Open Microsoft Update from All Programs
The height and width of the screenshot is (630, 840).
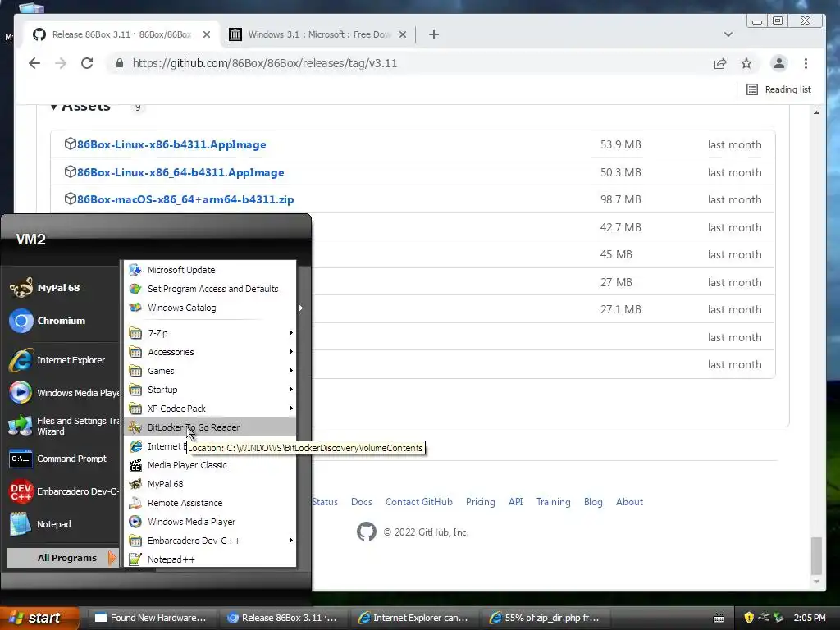pyautogui.click(x=210, y=270)
